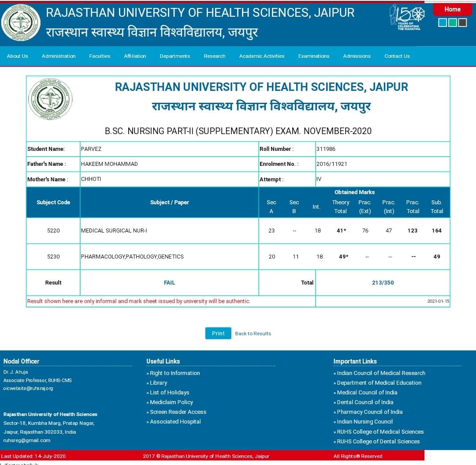Go to the Home page button
The image size is (476, 465).
[452, 9]
